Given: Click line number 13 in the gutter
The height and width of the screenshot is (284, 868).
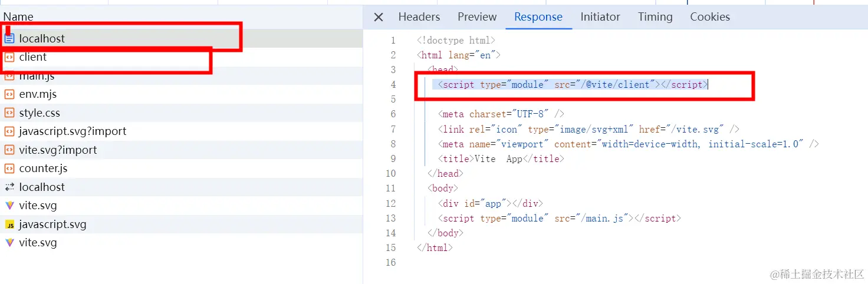Looking at the screenshot, I should pyautogui.click(x=390, y=219).
